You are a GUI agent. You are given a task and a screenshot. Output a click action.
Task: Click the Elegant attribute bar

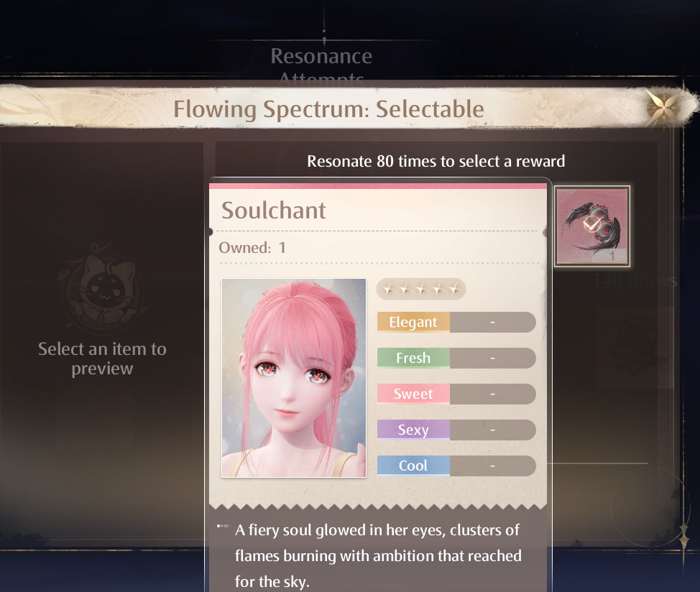456,322
